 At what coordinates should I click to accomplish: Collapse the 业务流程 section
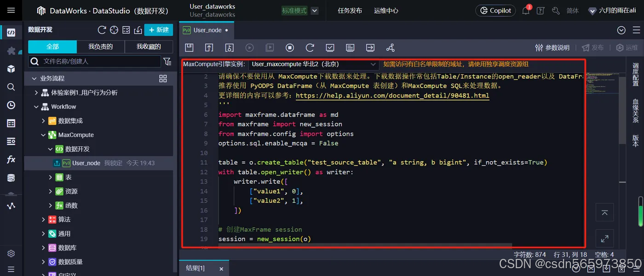tap(34, 79)
